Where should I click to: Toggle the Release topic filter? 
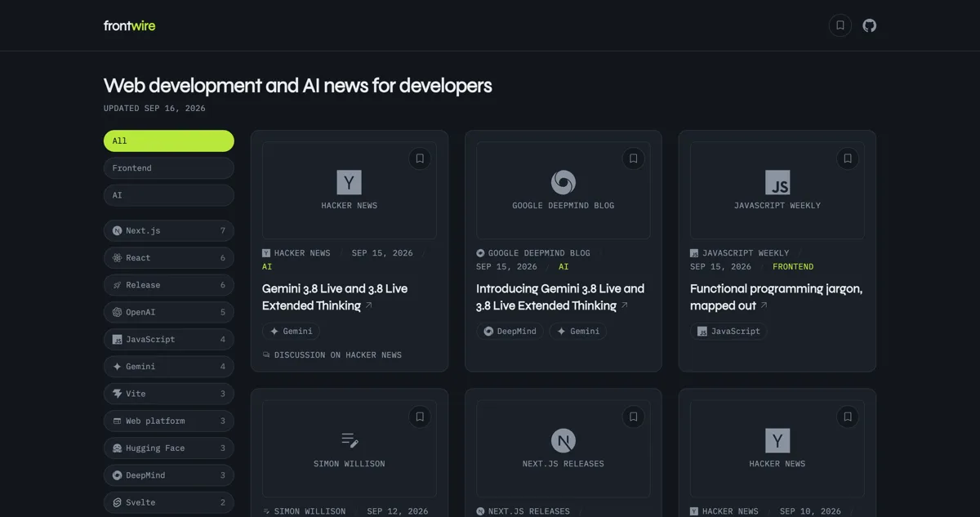tap(169, 285)
